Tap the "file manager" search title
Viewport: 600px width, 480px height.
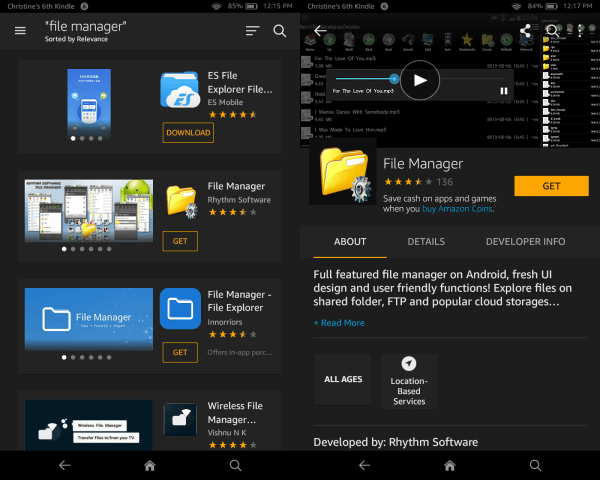click(x=86, y=26)
